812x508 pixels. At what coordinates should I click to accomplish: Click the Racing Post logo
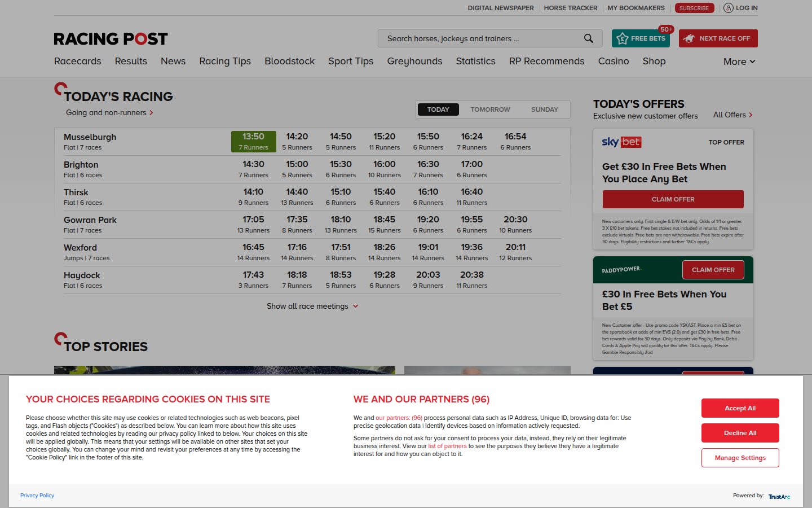tap(111, 39)
